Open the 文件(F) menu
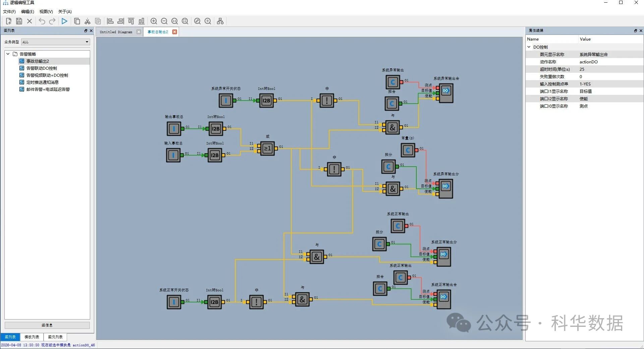Screen dimensions: 644x349 coord(9,11)
